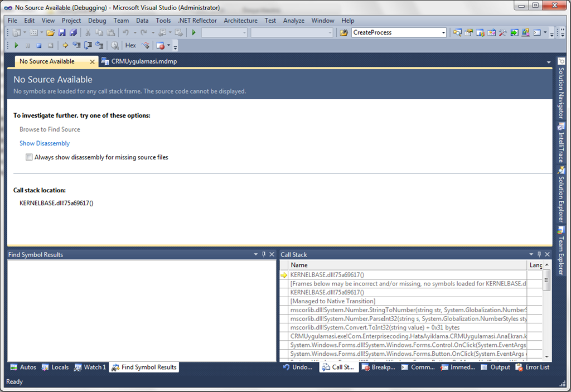Screen dimensions: 571x392
Task: Open the CreateProcess find combo box
Action: (x=399, y=32)
